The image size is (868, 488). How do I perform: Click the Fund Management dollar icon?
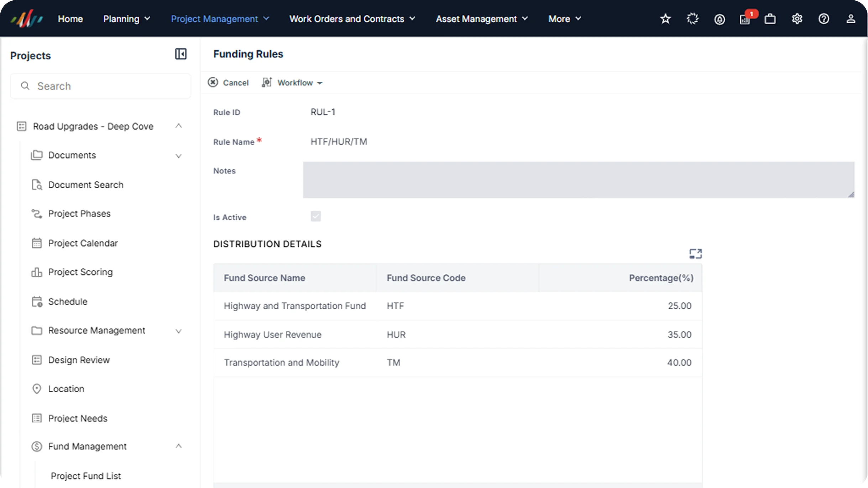click(x=37, y=446)
